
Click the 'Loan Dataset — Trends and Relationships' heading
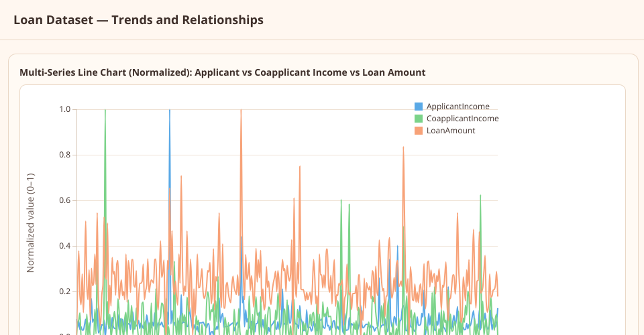coord(138,20)
